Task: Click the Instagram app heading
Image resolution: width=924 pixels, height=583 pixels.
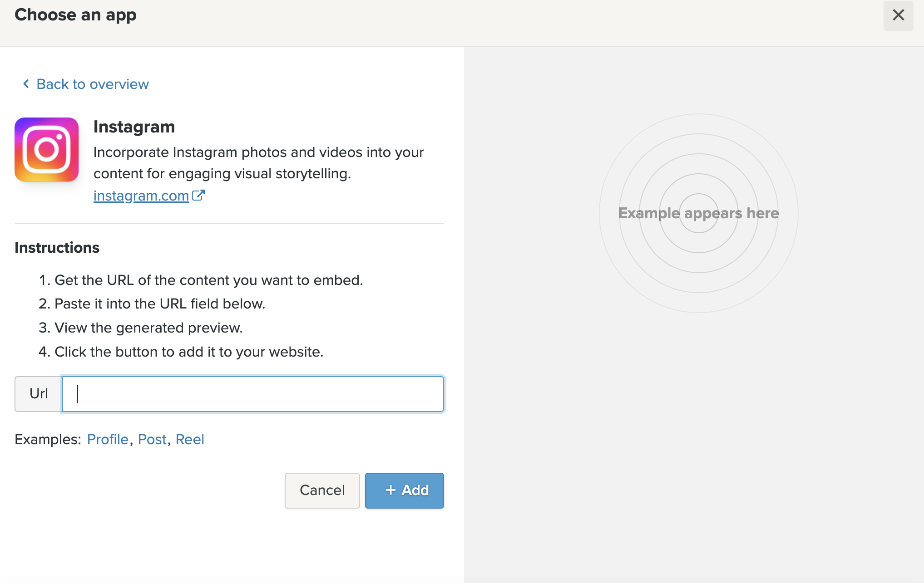Action: (x=134, y=127)
